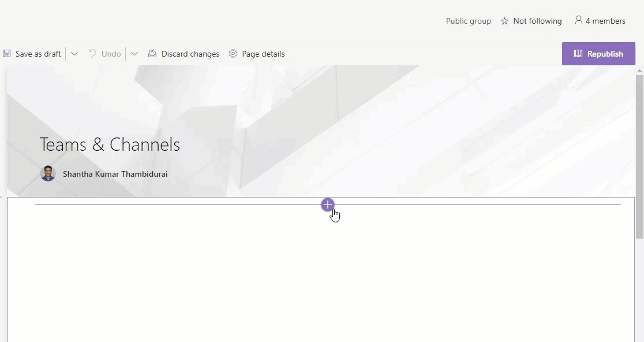
Task: Expand the Undo dropdown arrow
Action: [134, 54]
